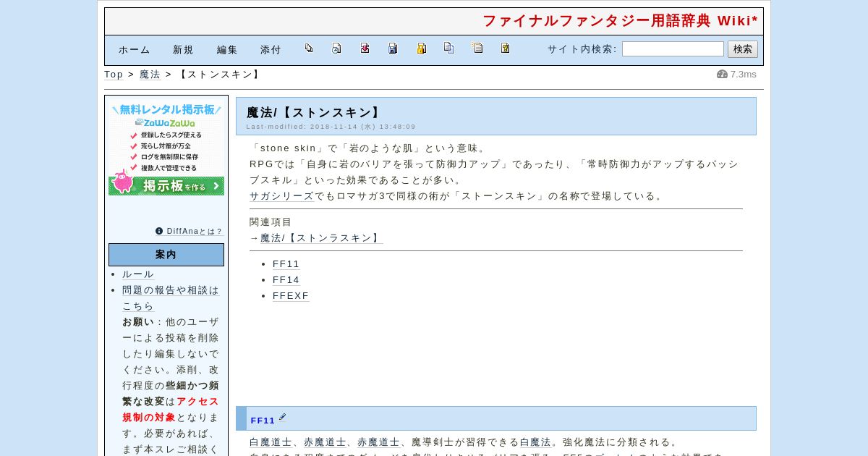Jump to FF11 in the contents list
The height and width of the screenshot is (456, 868).
286,264
